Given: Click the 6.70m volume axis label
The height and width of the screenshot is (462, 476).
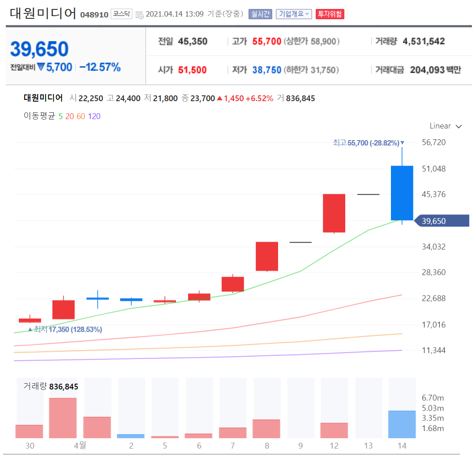Looking at the screenshot, I should coord(433,398).
